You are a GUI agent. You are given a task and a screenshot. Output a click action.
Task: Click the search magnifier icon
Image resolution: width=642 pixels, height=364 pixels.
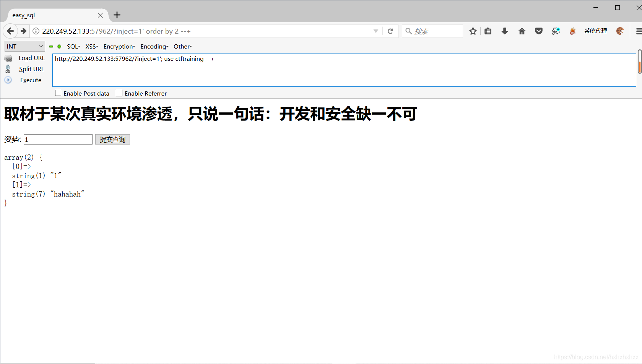(x=408, y=31)
